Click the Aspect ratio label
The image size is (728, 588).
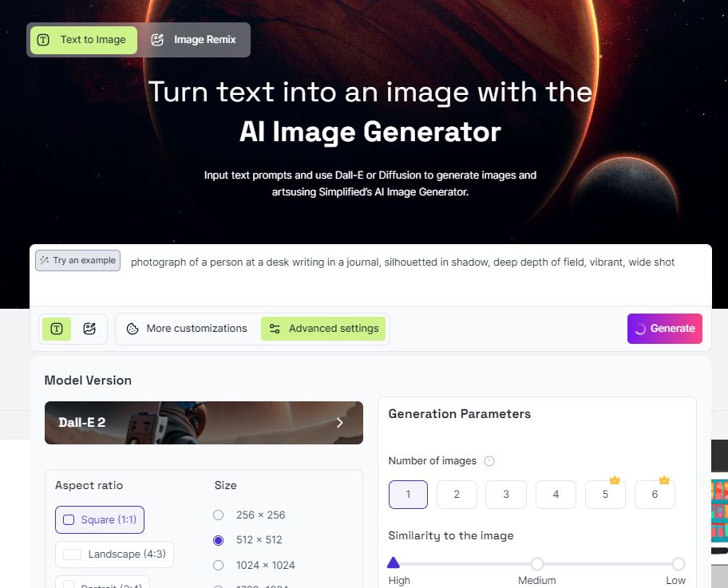coord(89,485)
